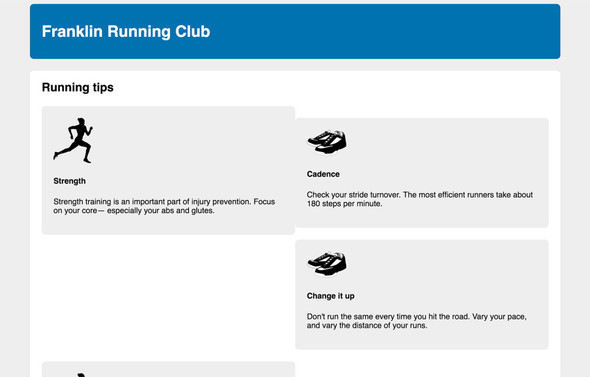Click the vary your pace paragraph
This screenshot has width=590, height=377.
coord(417,321)
